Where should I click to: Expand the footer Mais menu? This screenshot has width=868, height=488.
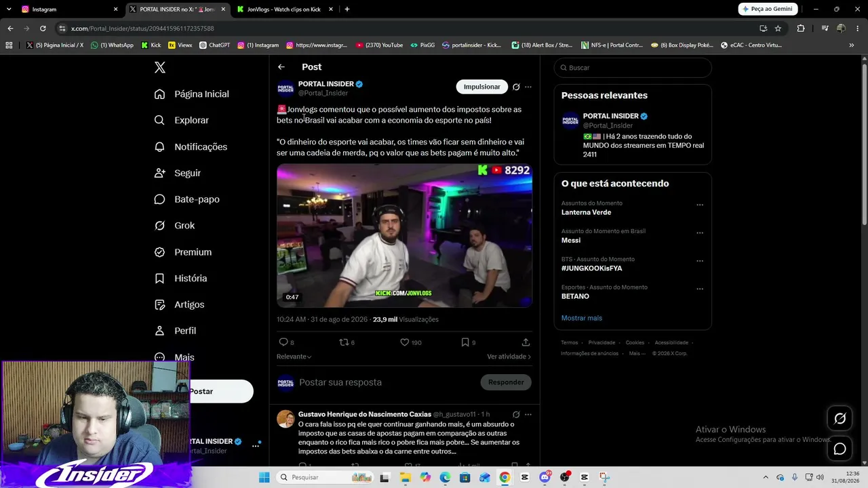(637, 353)
